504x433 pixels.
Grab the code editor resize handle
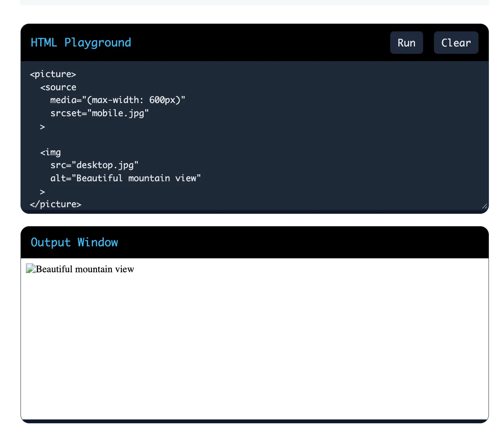[484, 206]
